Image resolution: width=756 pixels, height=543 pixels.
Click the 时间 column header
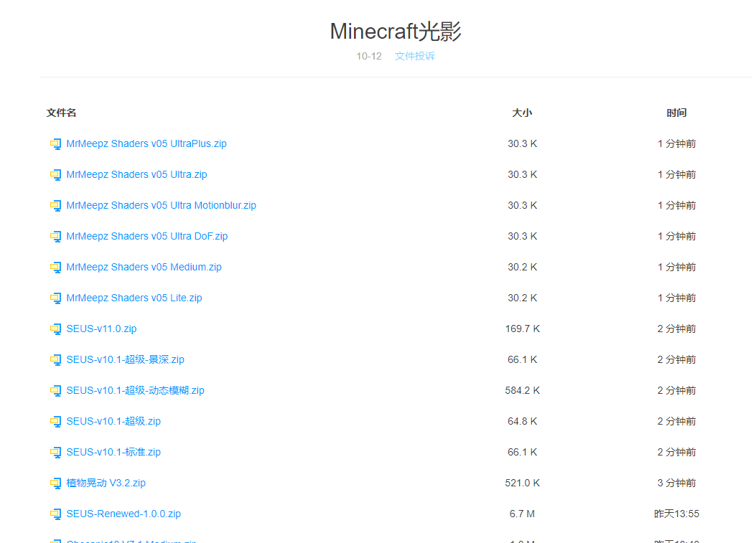click(x=676, y=113)
